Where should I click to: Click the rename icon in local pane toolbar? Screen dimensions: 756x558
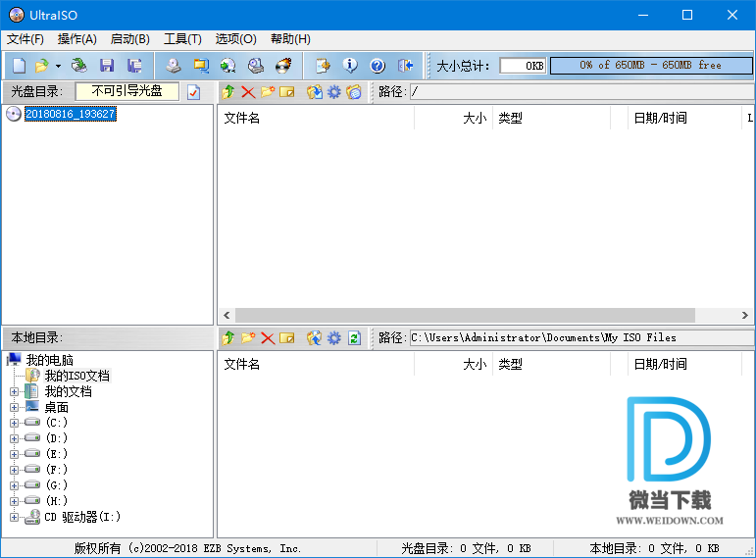287,338
